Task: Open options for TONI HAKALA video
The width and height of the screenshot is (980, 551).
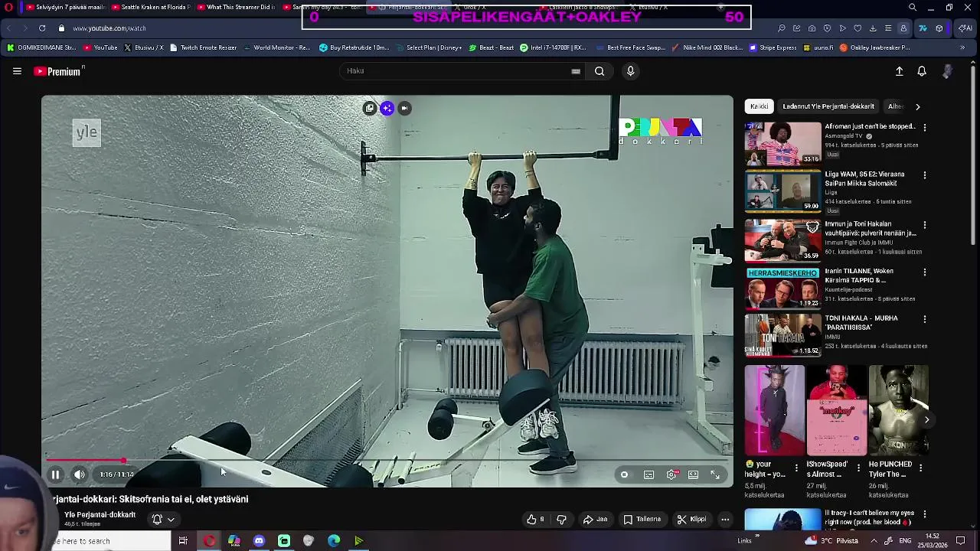Action: pos(924,319)
